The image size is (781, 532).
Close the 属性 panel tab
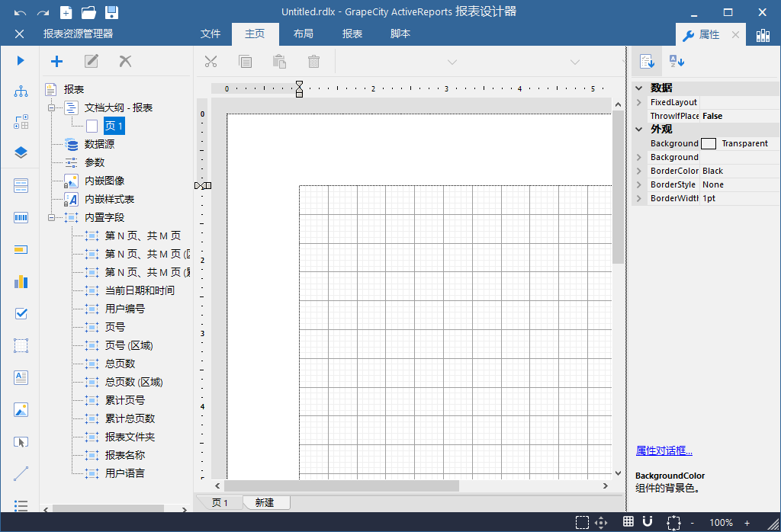tap(735, 35)
